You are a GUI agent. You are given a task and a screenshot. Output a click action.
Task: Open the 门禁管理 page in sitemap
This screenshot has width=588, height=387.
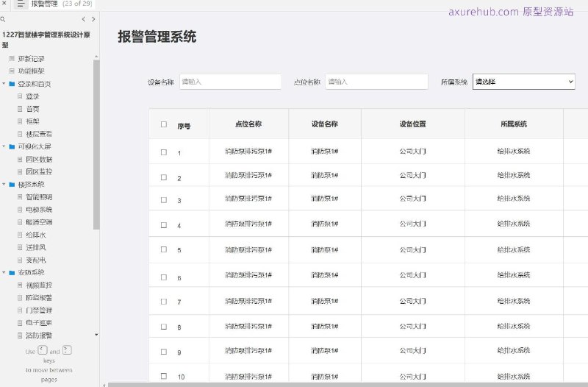click(39, 310)
